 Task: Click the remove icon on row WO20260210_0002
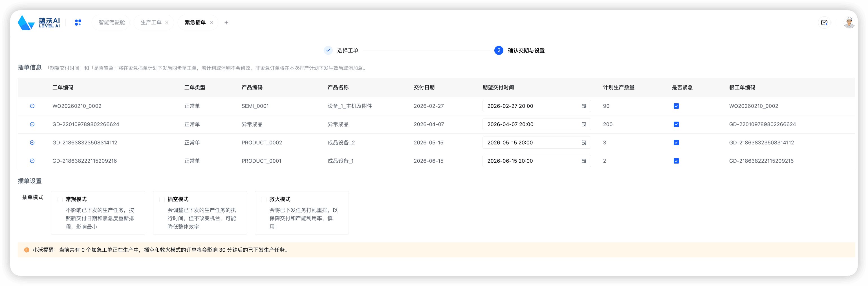[32, 106]
